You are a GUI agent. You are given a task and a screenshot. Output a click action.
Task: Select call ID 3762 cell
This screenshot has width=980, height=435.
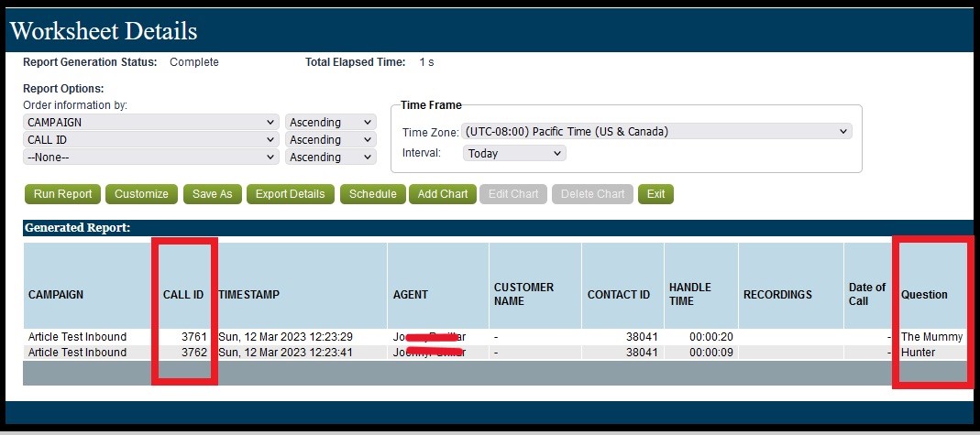pyautogui.click(x=193, y=353)
